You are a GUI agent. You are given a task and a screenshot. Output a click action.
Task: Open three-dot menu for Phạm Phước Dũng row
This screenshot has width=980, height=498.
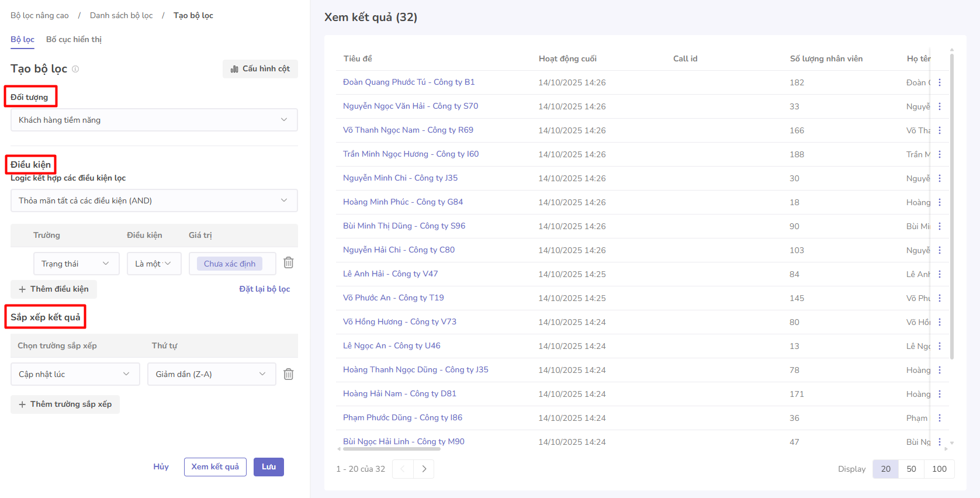click(939, 418)
